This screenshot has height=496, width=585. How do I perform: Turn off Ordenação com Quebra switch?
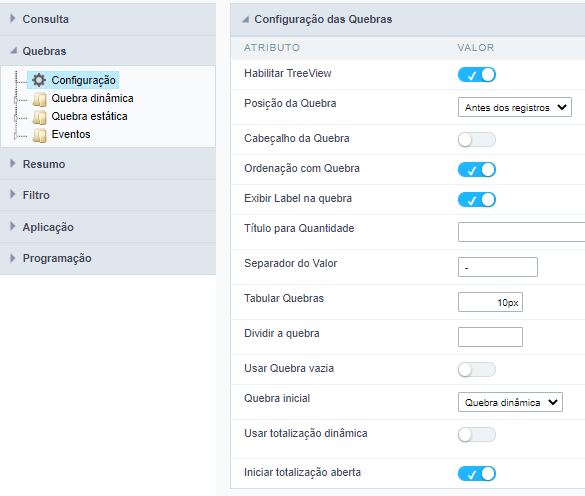(x=476, y=169)
